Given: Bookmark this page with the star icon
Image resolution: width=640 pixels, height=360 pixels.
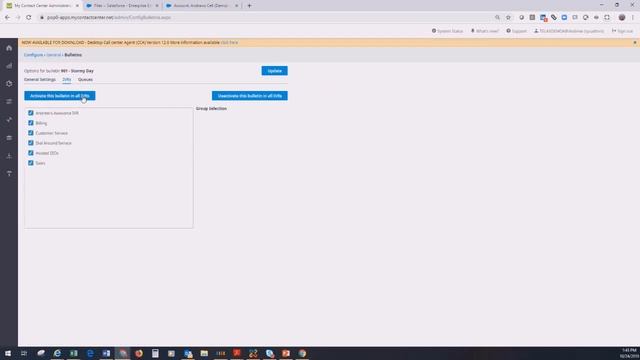Looking at the screenshot, I should (508, 18).
